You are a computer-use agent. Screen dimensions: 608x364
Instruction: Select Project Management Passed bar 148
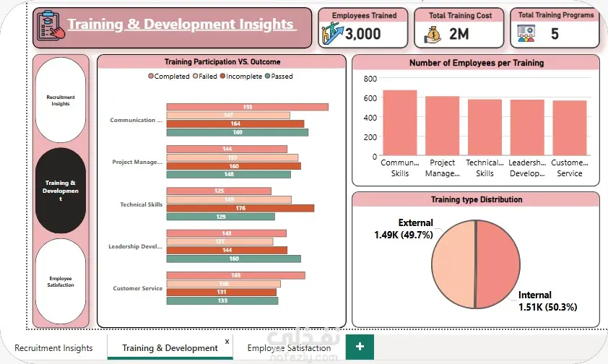(x=229, y=175)
